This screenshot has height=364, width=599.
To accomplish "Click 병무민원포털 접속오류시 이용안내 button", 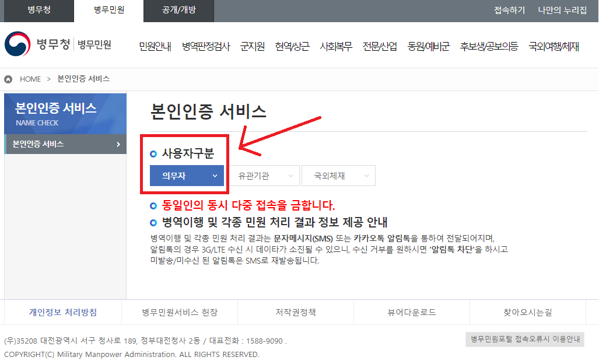I will (x=524, y=339).
